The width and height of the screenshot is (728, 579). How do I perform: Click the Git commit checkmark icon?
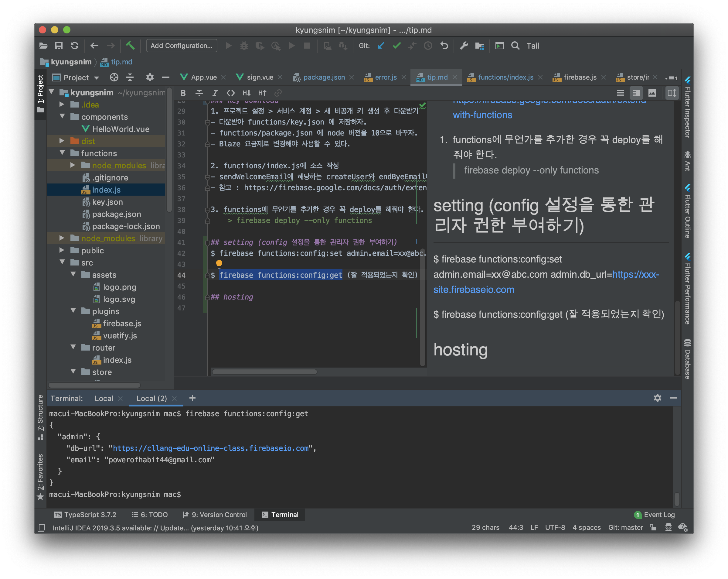click(397, 46)
